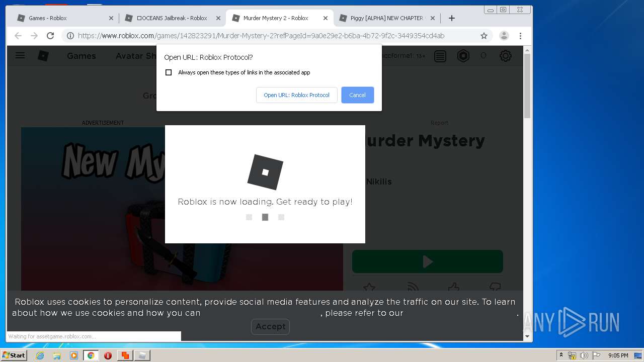Image resolution: width=644 pixels, height=362 pixels.
Task: Open the volume tray icon
Action: [x=584, y=355]
